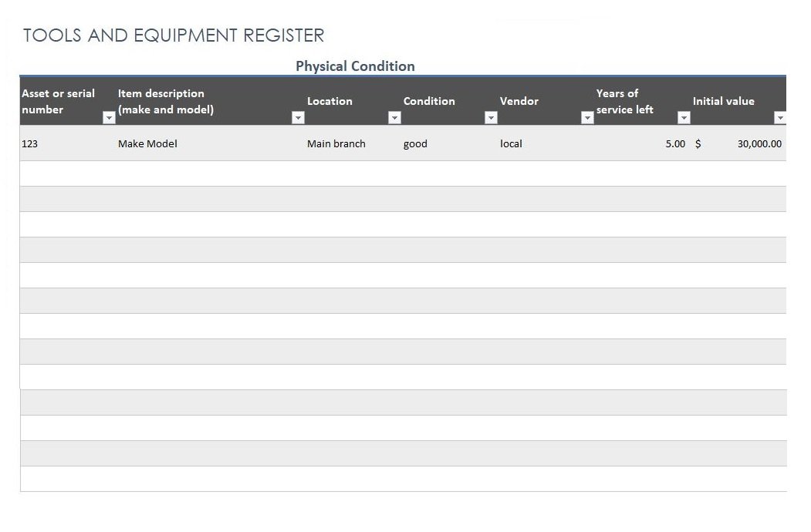Select the Main branch location cell

pos(336,143)
